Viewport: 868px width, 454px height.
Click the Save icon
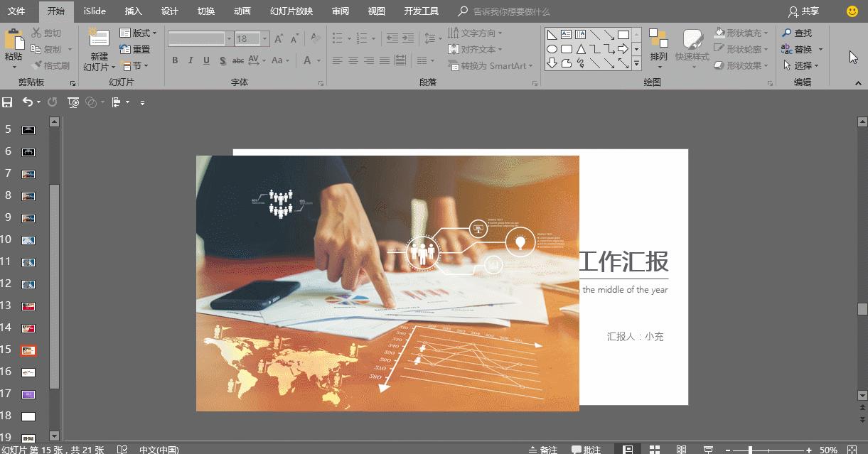[8, 102]
